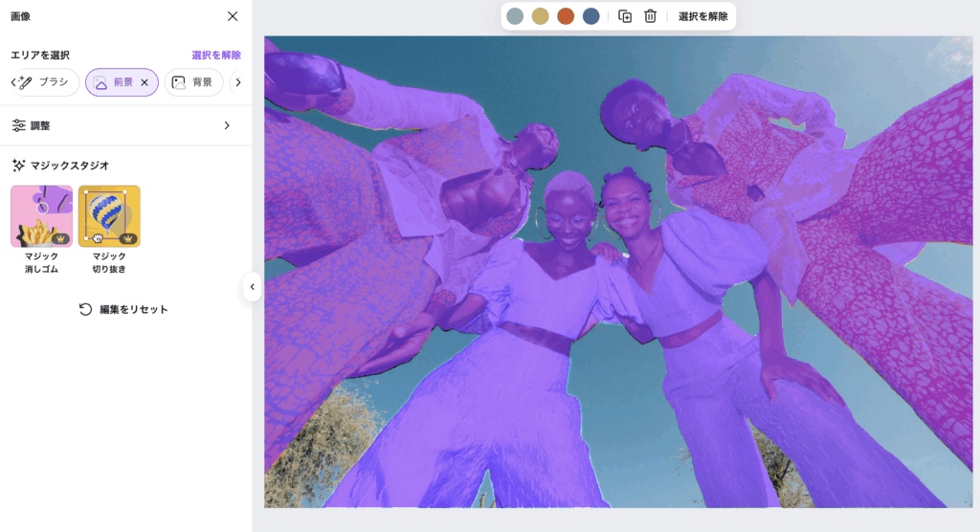
Task: Select the 背景 background area chip
Action: (x=192, y=82)
